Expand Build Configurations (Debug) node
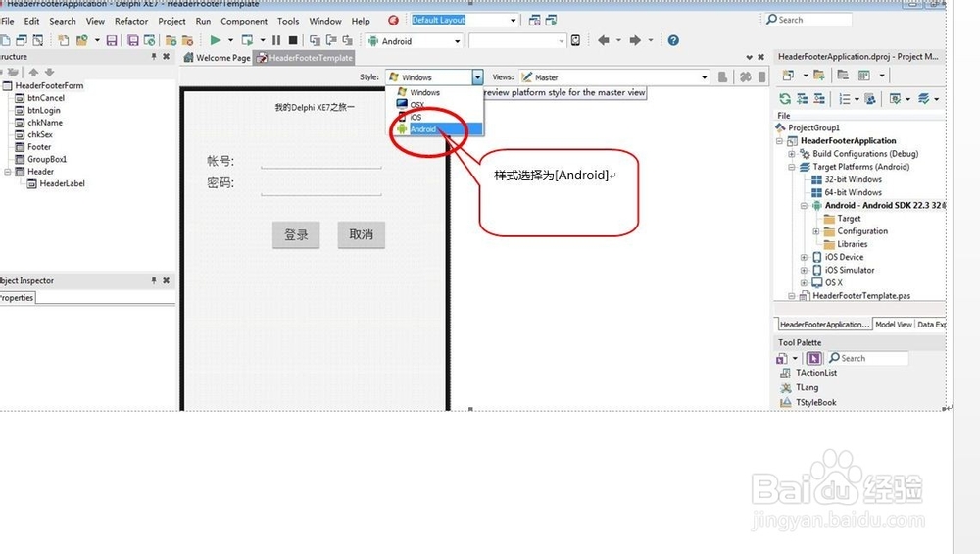980x554 pixels. (792, 154)
